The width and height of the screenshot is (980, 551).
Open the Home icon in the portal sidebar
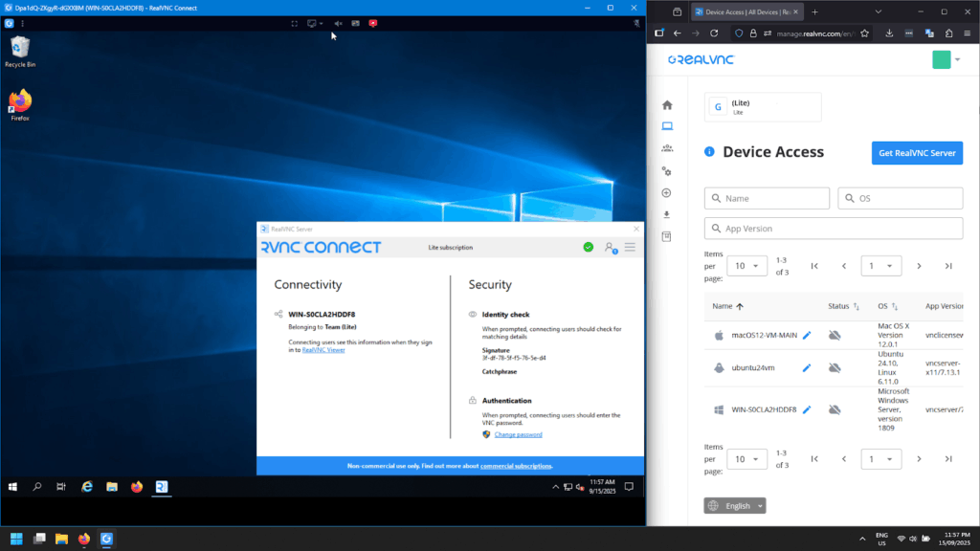667,105
